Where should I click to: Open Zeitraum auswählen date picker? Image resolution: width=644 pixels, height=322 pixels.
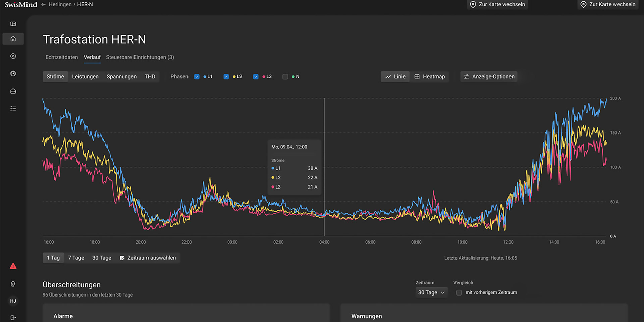[148, 258]
